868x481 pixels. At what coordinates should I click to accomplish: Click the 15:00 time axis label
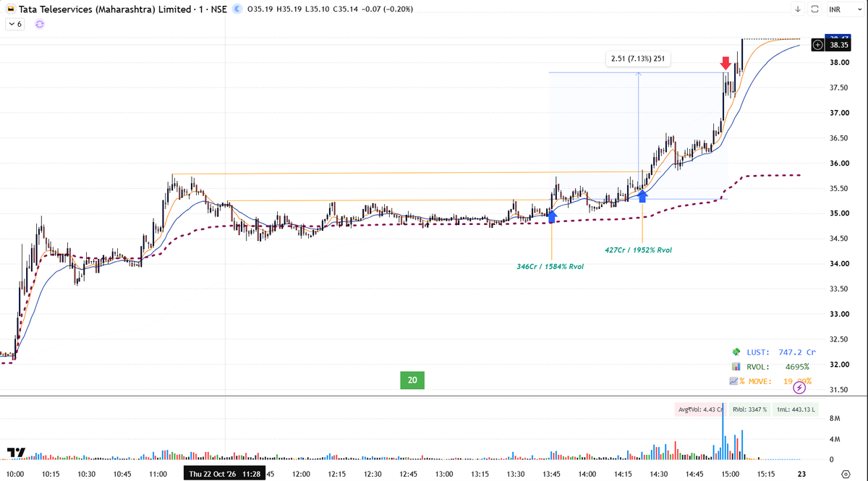(730, 474)
